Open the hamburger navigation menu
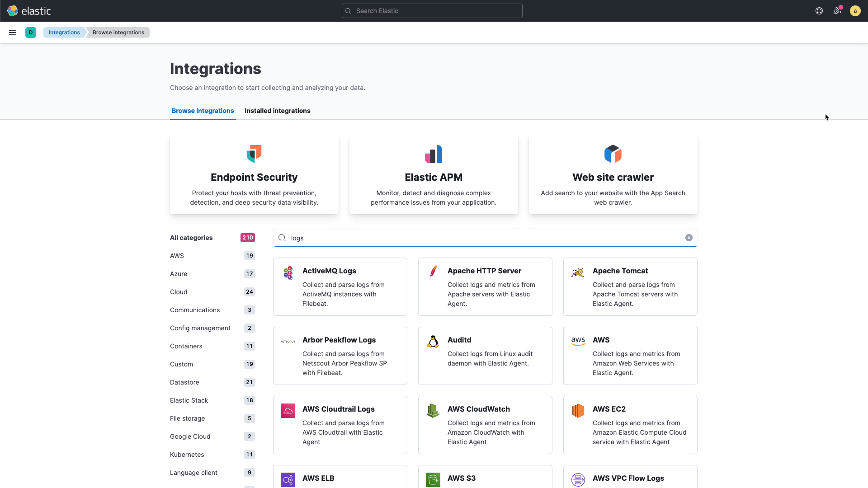 tap(13, 33)
